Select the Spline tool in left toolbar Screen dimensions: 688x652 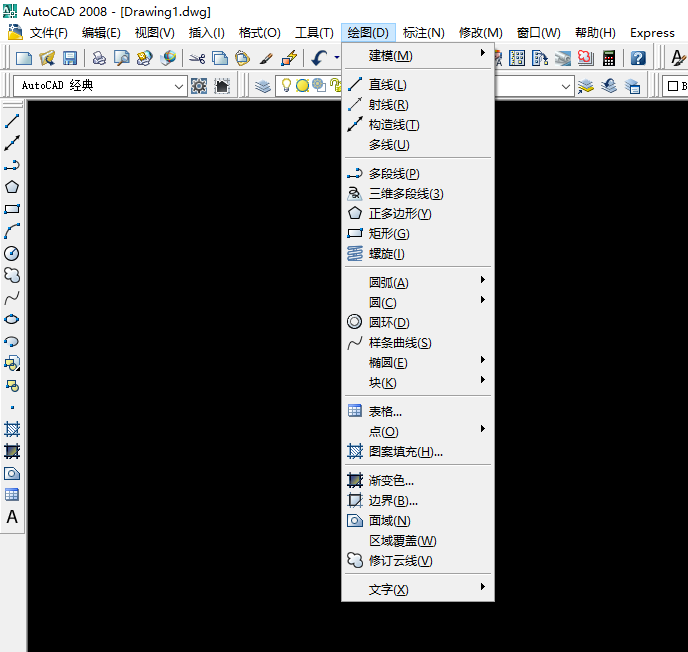(x=12, y=297)
